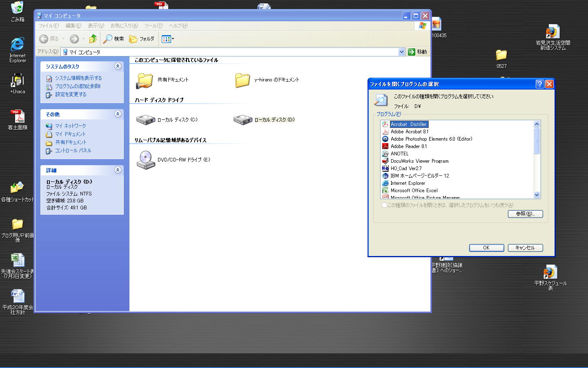
Task: Click the コントロール パネル link
Action: pyautogui.click(x=73, y=150)
